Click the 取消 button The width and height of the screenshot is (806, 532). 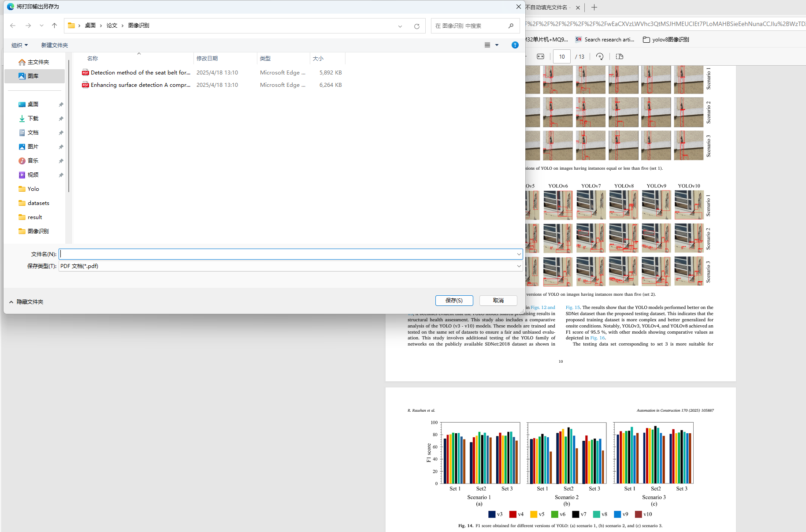(x=498, y=301)
